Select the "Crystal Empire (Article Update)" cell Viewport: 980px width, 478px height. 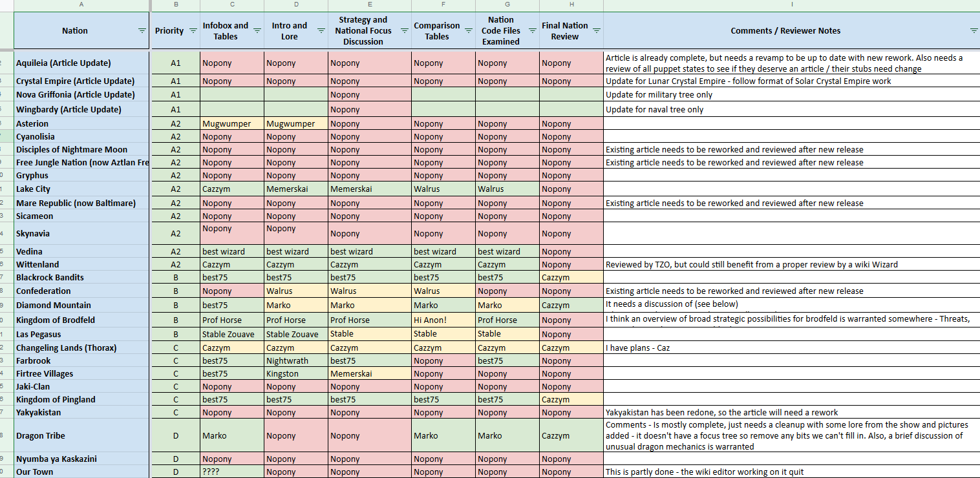click(81, 81)
